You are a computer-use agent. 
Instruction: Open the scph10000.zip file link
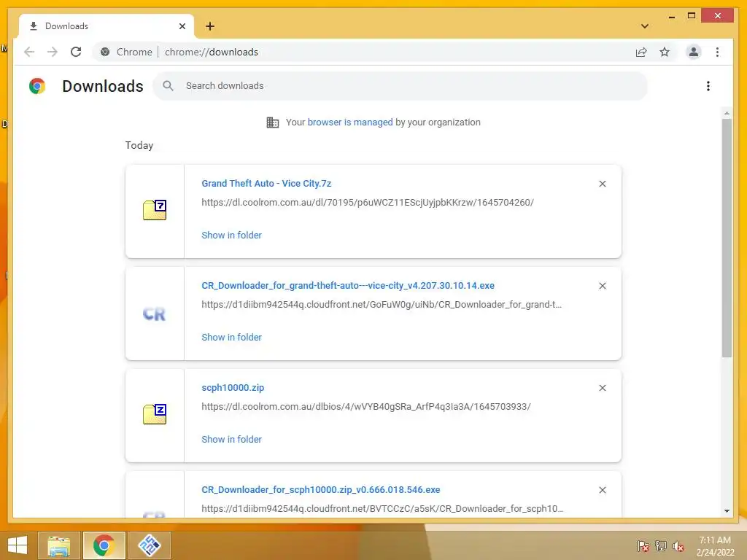point(233,388)
